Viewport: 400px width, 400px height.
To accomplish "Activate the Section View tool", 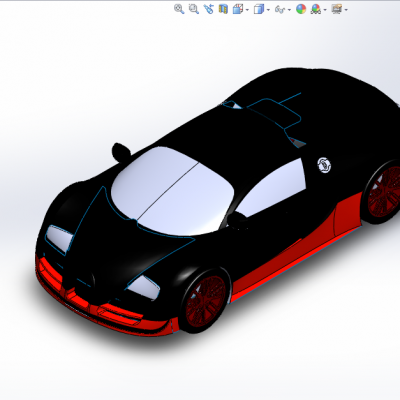I will (223, 9).
